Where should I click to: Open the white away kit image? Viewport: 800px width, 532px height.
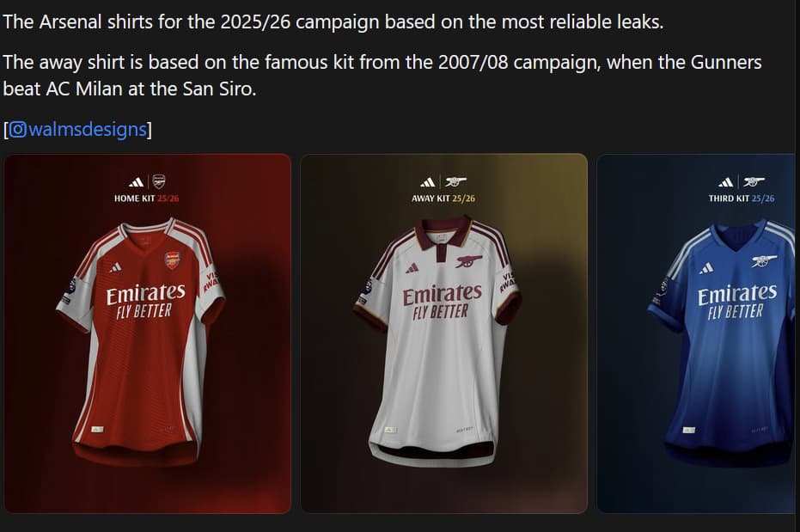pos(444,333)
